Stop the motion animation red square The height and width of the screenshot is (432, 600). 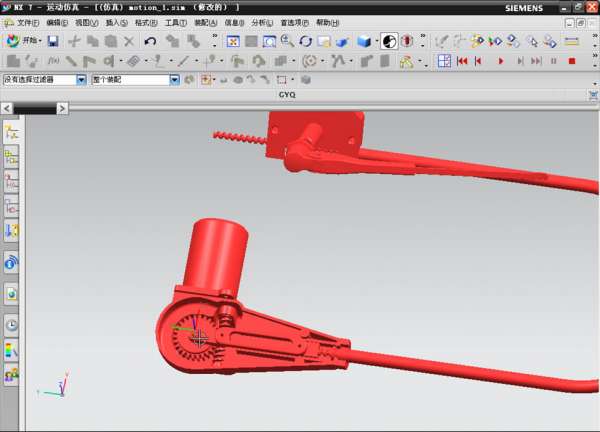pos(572,61)
